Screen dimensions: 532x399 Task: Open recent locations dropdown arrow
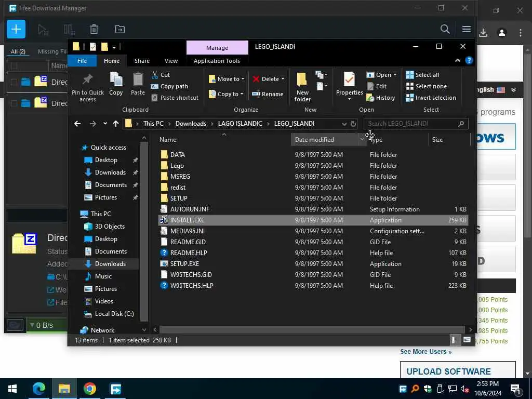coord(105,124)
